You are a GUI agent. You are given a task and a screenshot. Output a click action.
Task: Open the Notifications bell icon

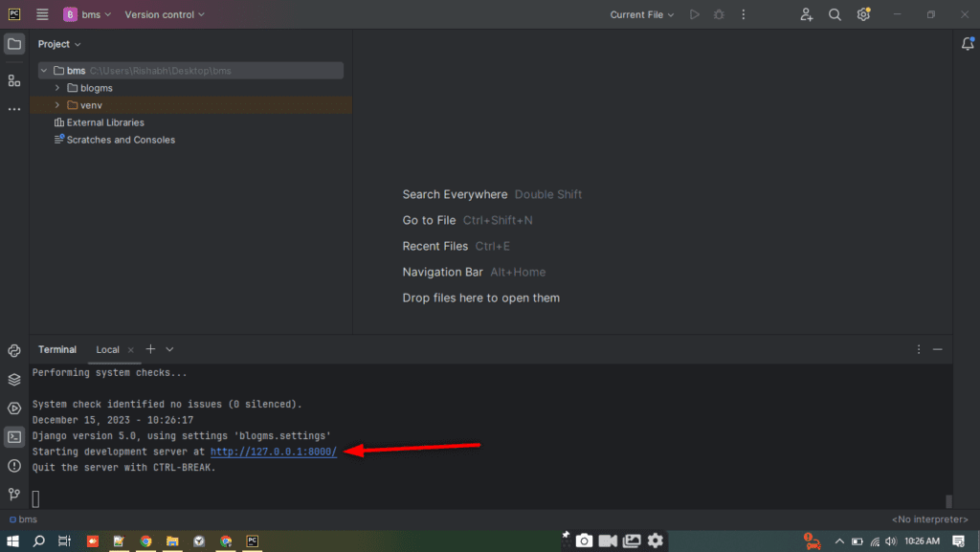tap(968, 44)
